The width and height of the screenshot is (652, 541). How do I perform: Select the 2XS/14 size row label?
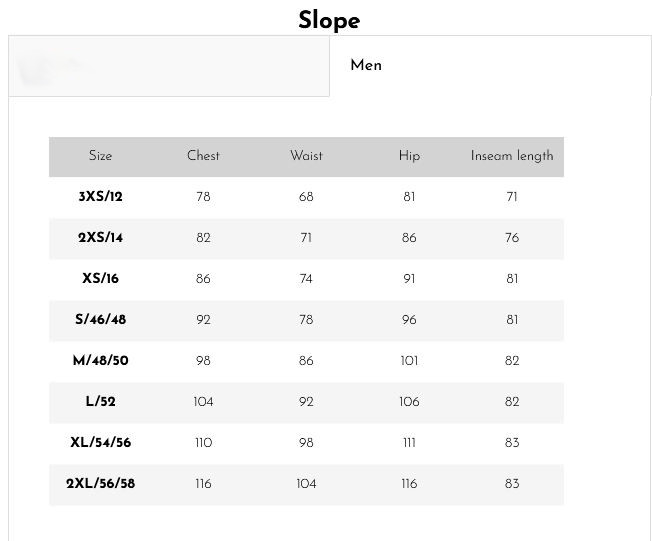coord(100,238)
